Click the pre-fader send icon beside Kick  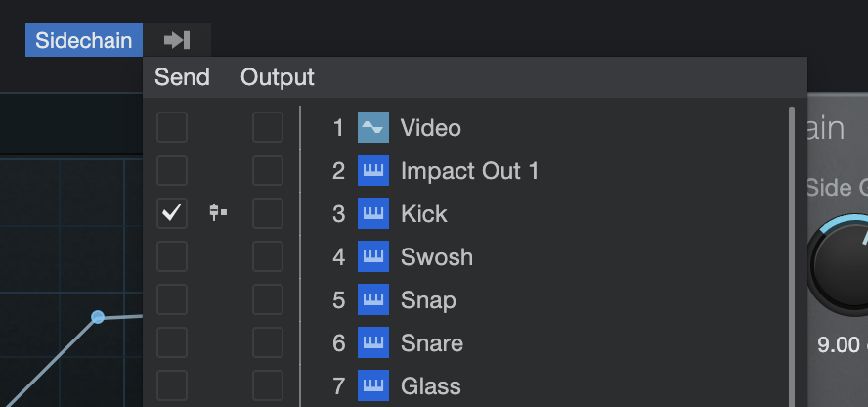(218, 212)
